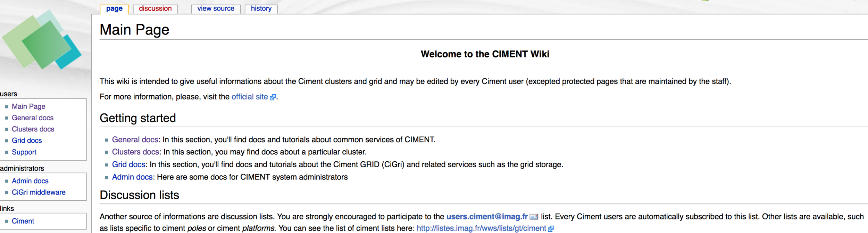Click the mail icon beside users.ciment@imag.fr
Screen dimensions: 868x233
[534, 217]
